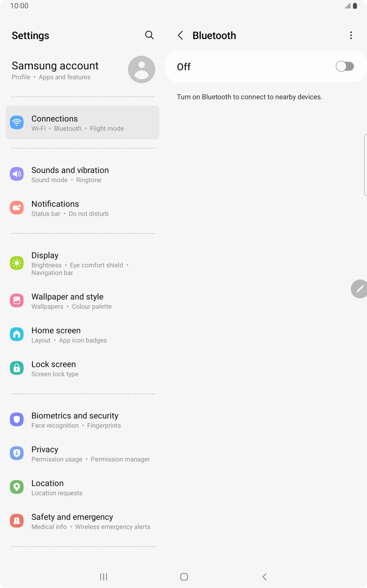367x588 pixels.
Task: Tap the edge panel handle
Action: pos(365,165)
